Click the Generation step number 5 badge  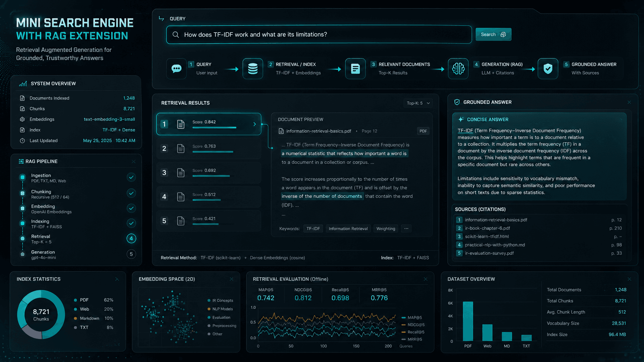[x=131, y=254]
